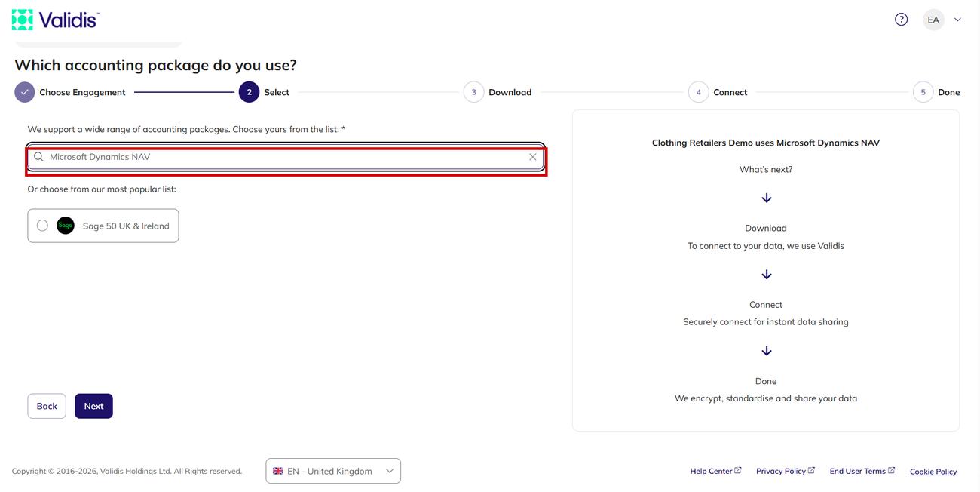The width and height of the screenshot is (980, 492).
Task: Open the Cookie Policy link
Action: [x=933, y=472]
